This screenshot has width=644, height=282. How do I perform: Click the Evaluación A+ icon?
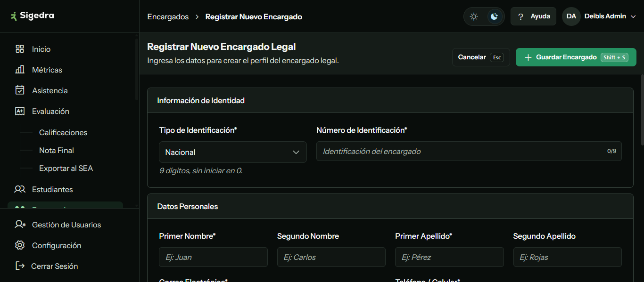coord(20,111)
